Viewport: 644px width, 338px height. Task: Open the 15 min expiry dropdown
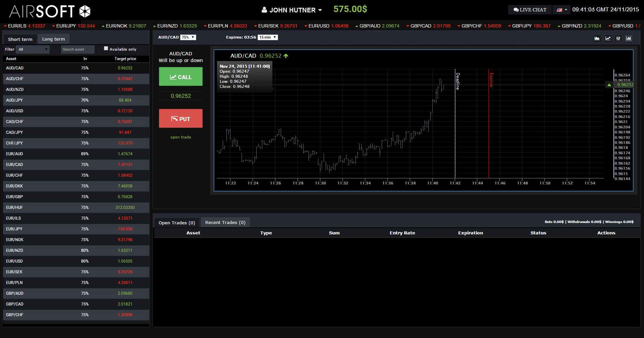coord(268,37)
